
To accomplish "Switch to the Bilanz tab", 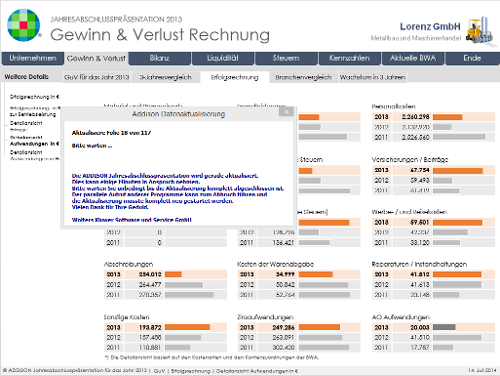I will coord(160,58).
